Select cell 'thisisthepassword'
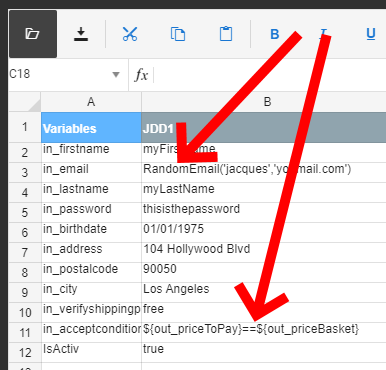The width and height of the screenshot is (386, 370). [x=264, y=213]
